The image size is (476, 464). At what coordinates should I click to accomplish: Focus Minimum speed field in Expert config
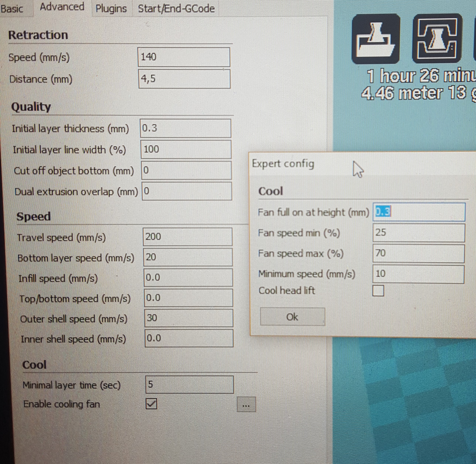click(418, 274)
